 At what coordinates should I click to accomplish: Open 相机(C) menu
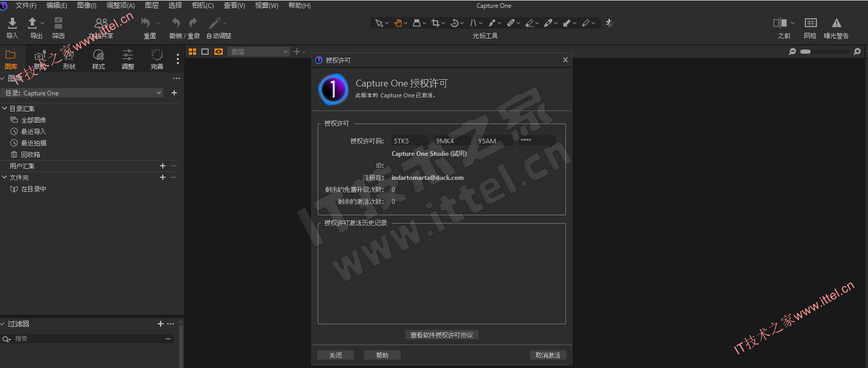tap(203, 5)
